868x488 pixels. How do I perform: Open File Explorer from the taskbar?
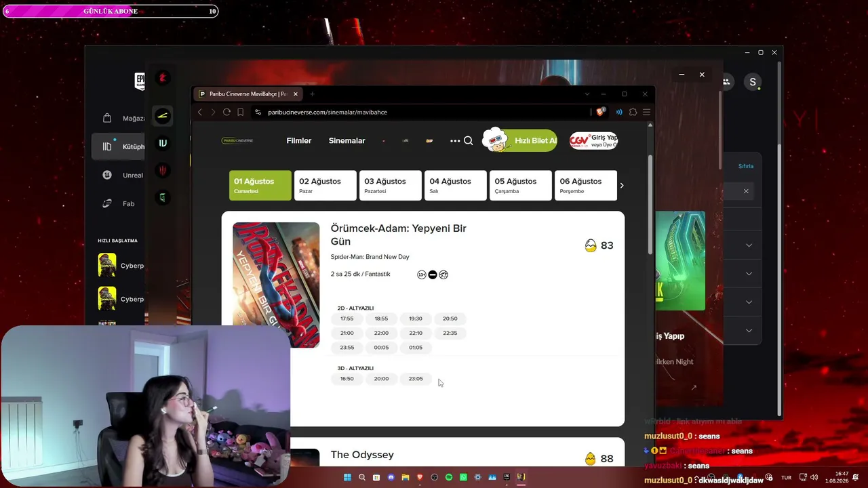pyautogui.click(x=406, y=477)
